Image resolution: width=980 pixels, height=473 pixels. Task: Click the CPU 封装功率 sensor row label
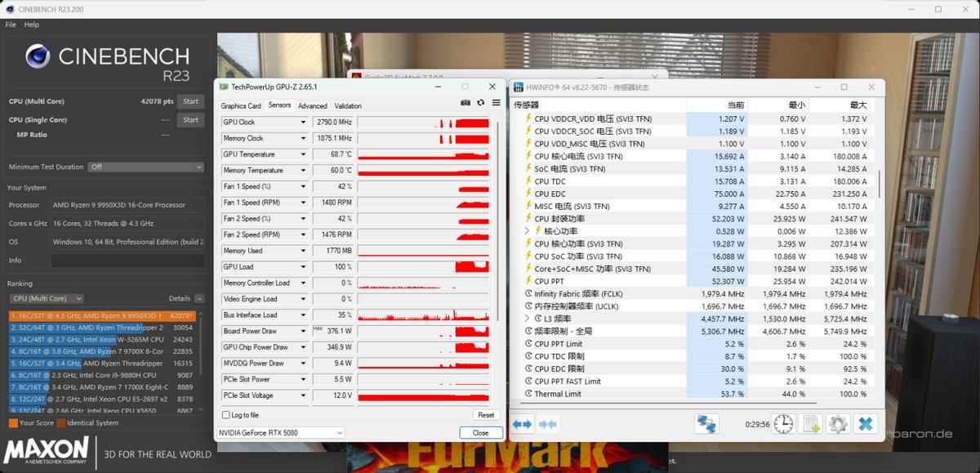(559, 219)
